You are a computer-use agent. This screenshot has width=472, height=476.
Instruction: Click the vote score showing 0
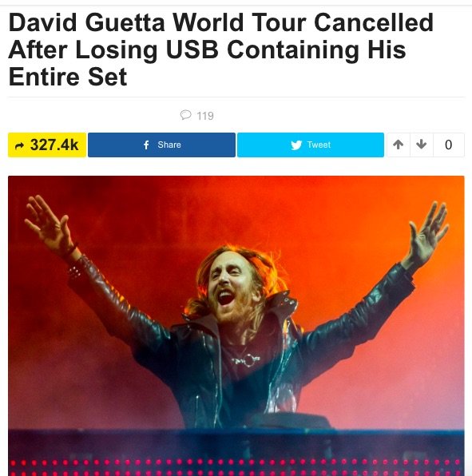click(x=448, y=145)
